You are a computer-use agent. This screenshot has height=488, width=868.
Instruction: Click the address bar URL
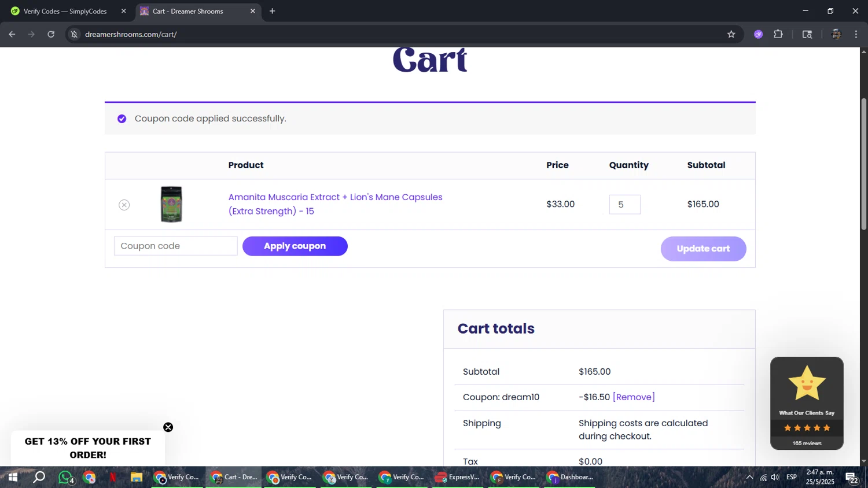131,34
